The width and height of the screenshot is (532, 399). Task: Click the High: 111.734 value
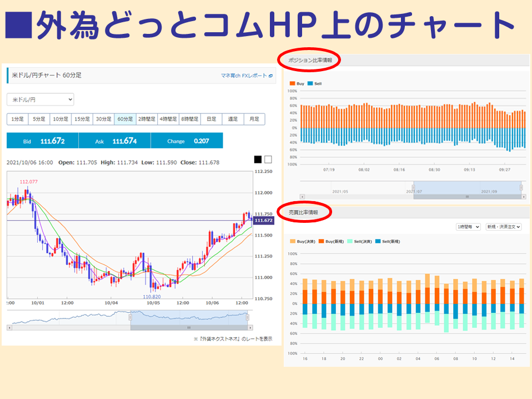pos(119,163)
